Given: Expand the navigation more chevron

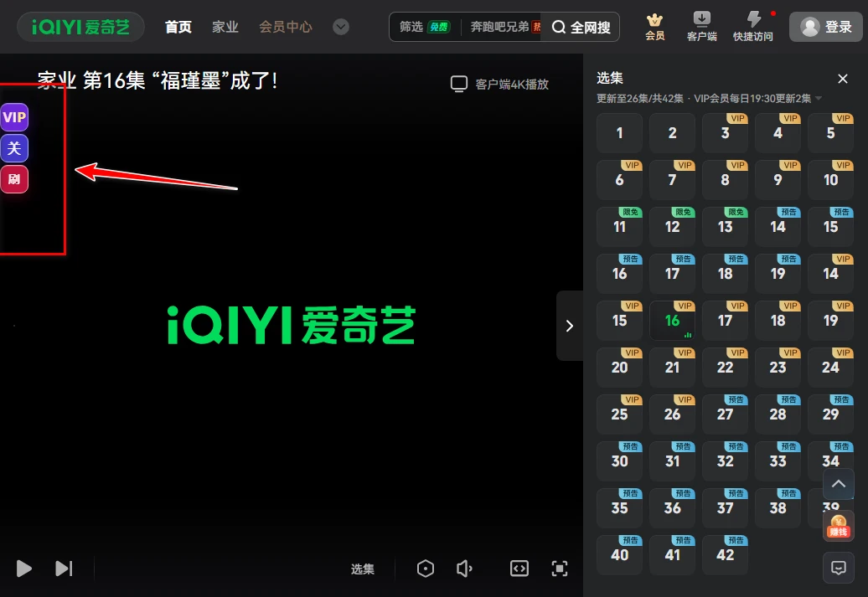Looking at the screenshot, I should tap(341, 27).
